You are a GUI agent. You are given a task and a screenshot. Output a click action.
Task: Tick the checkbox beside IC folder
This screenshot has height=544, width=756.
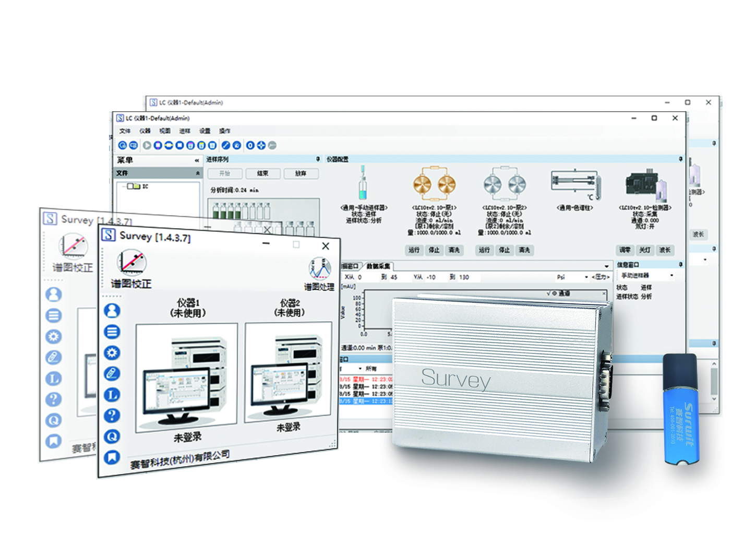[x=130, y=186]
